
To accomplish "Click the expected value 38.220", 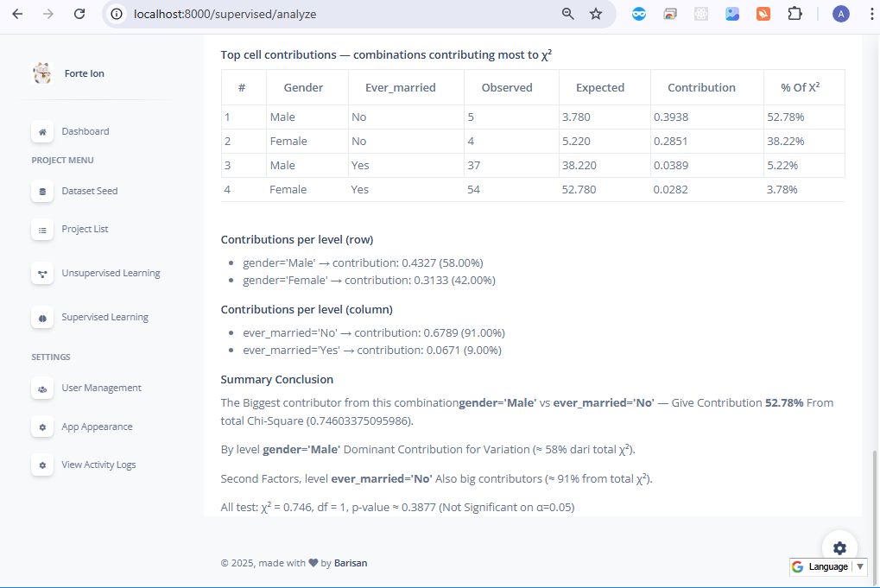I will coord(579,165).
